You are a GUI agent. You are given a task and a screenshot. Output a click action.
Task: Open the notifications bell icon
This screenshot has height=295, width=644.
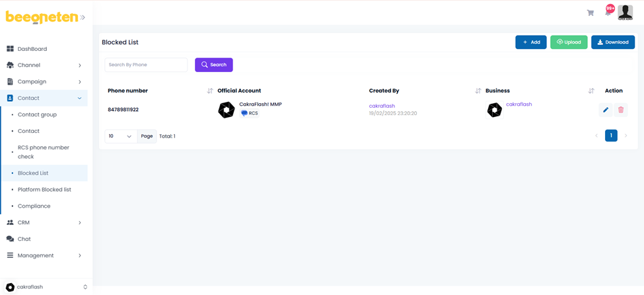tap(608, 12)
